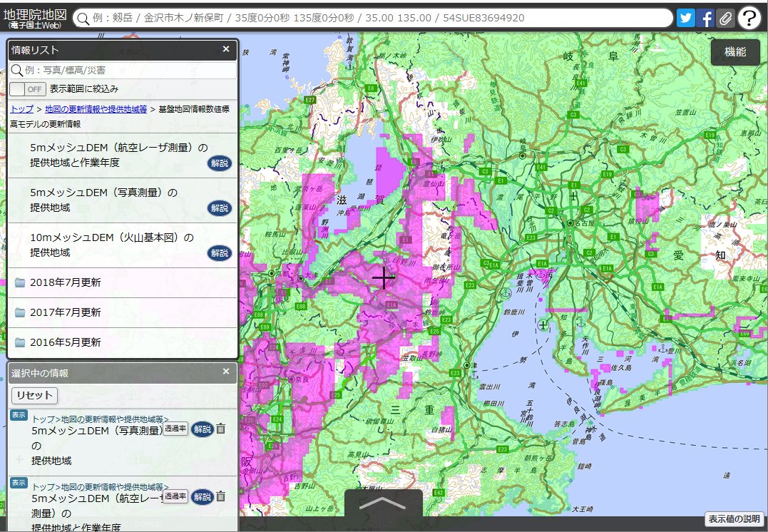Close the 情報リスト panel
768x532 pixels.
(226, 49)
